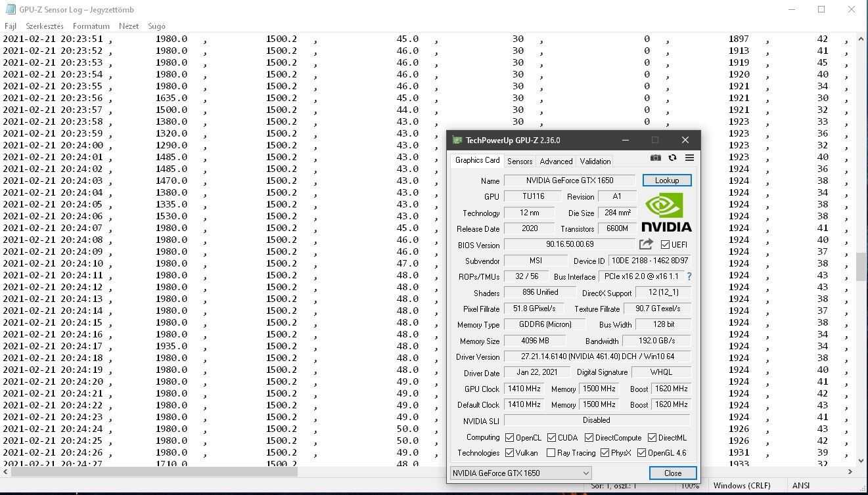Click the Pixel Fillrate 51.8 GPixel/s field
The height and width of the screenshot is (495, 868).
tap(534, 309)
